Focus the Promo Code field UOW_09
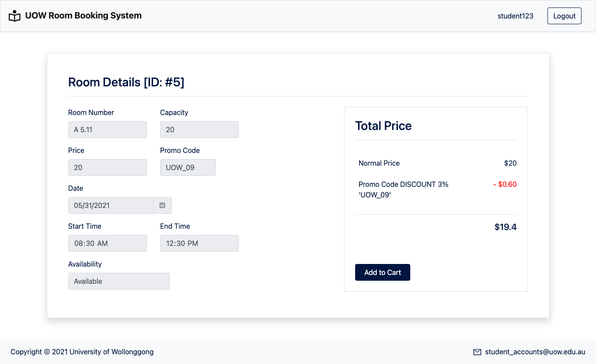The image size is (596, 364). click(x=188, y=167)
